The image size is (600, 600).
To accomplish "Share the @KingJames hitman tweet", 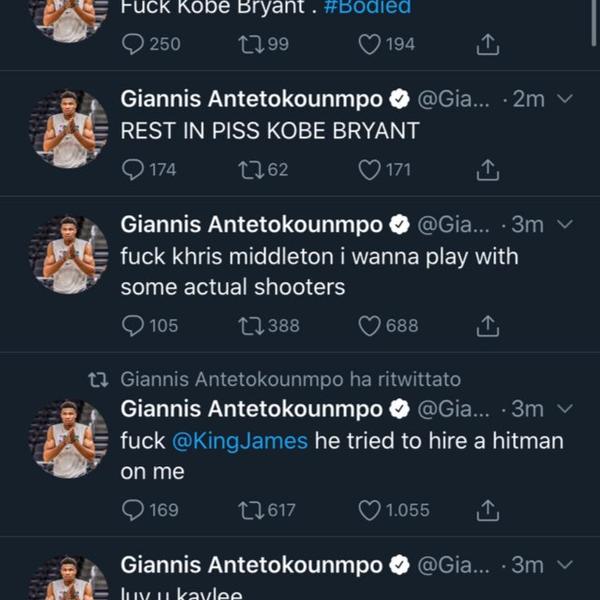I will (487, 510).
